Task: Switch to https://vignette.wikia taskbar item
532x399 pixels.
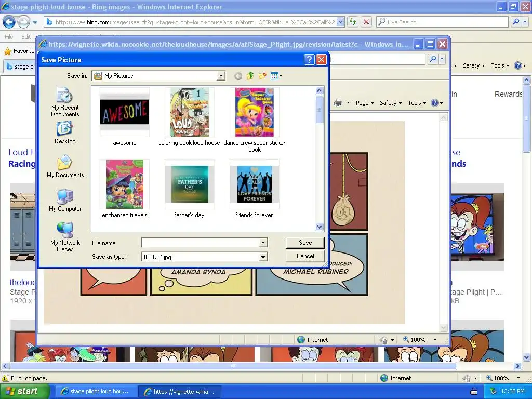Action: coord(180,391)
